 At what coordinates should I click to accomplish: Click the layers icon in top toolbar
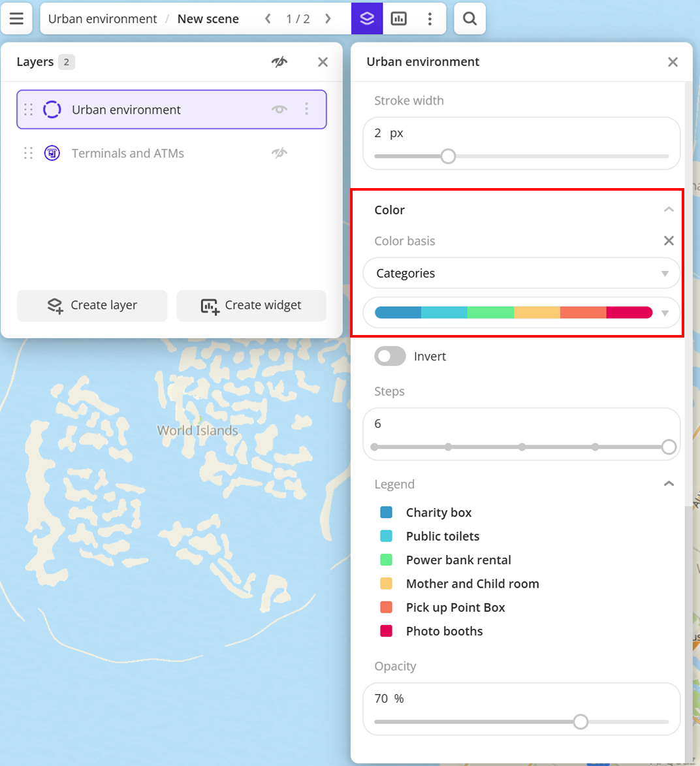[x=367, y=19]
